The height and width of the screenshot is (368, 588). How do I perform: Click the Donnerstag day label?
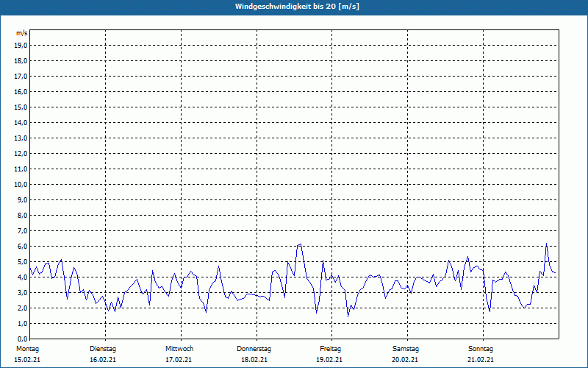pos(254,349)
